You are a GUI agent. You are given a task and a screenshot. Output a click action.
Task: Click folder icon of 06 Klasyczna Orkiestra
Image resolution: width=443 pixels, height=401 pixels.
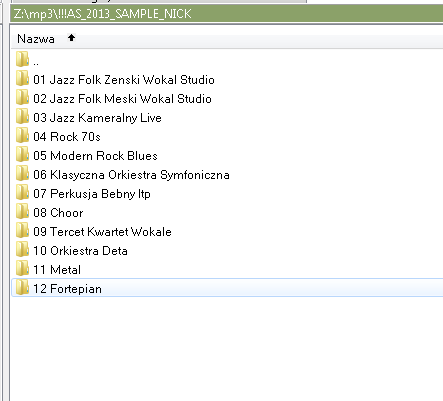22,174
